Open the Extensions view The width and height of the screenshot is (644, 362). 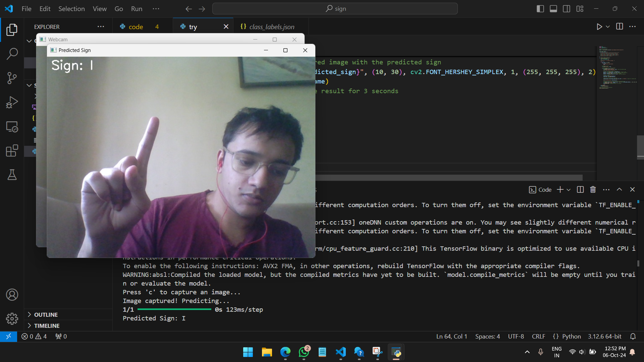coord(12,151)
